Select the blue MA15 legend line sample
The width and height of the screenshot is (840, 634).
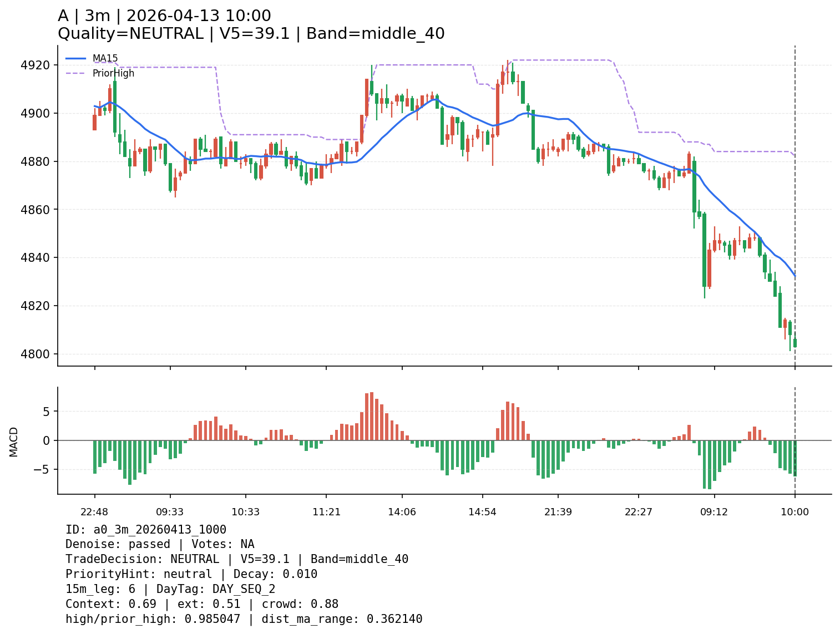(x=76, y=58)
